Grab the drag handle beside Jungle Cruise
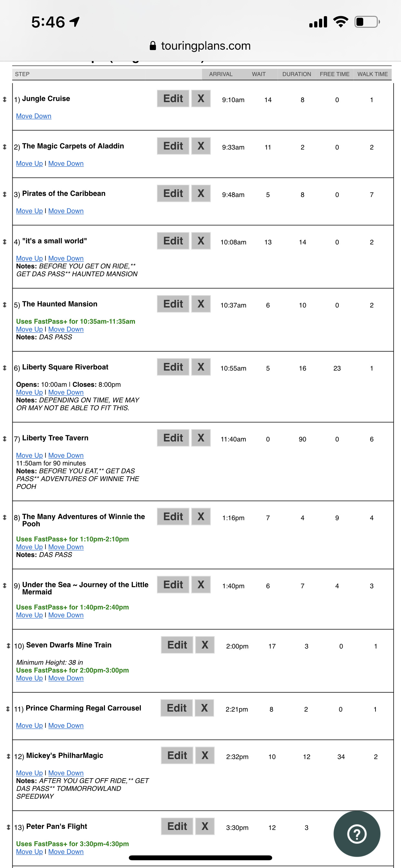This screenshot has height=868, width=401. tap(5, 99)
